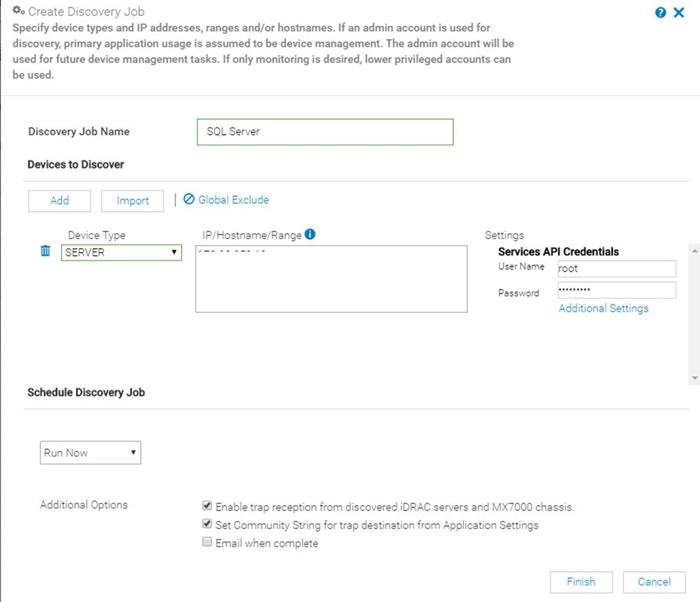
Task: Click the Discovery Job Name field
Action: pos(325,132)
